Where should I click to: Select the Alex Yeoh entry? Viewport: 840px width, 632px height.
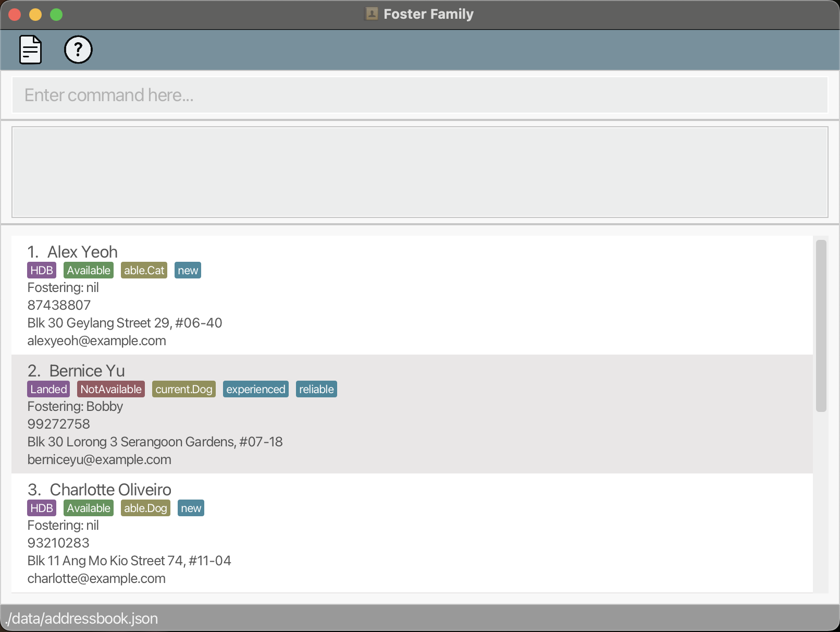click(82, 252)
